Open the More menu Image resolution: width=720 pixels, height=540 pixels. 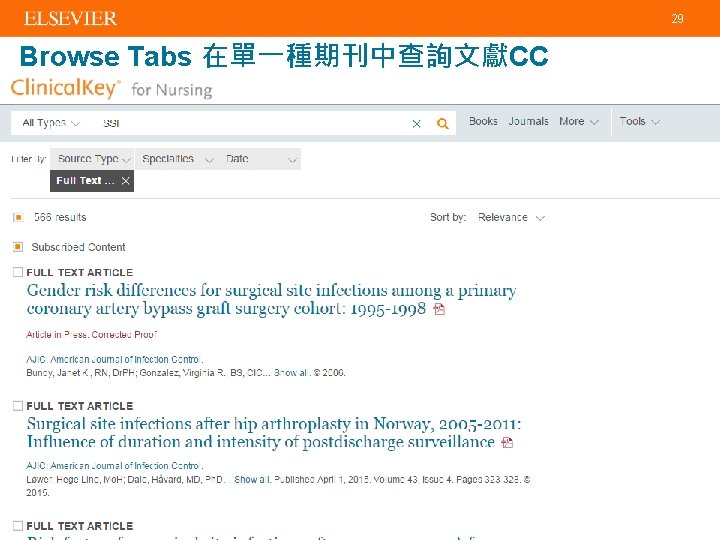coord(578,122)
